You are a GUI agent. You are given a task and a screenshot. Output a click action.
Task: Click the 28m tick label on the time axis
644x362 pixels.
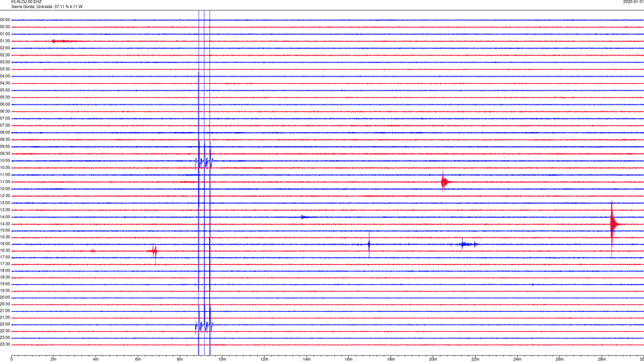click(x=602, y=359)
